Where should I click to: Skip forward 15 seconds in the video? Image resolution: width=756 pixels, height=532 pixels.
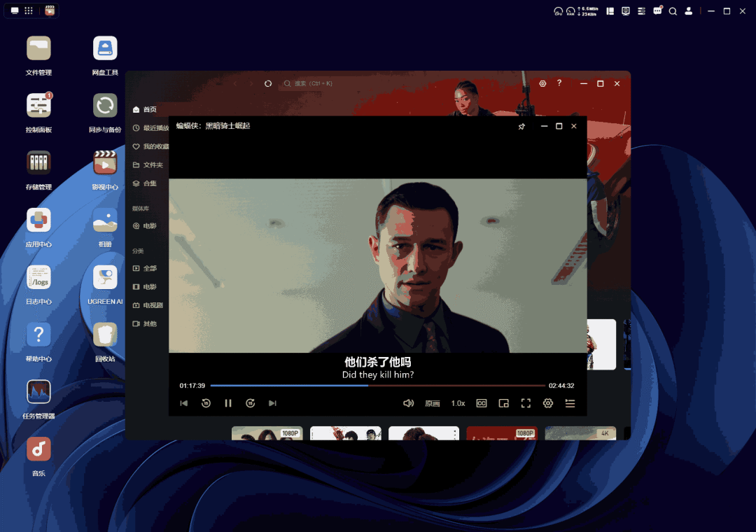tap(250, 403)
